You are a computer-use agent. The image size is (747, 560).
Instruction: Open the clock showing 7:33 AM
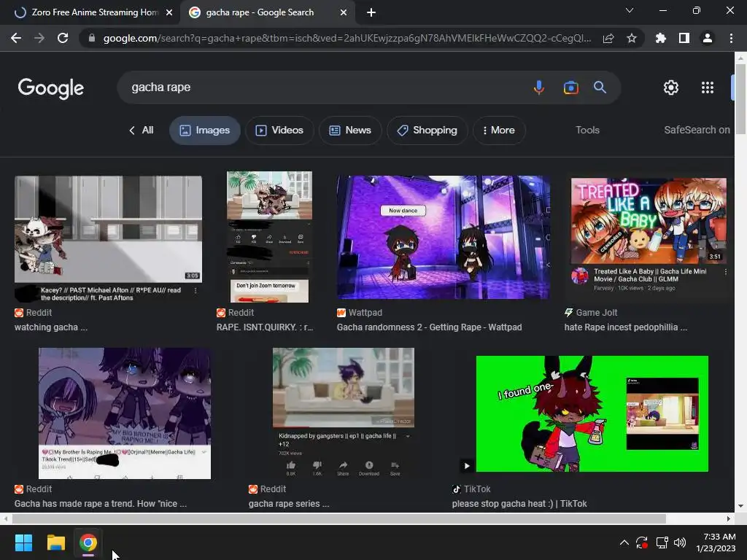click(x=716, y=542)
